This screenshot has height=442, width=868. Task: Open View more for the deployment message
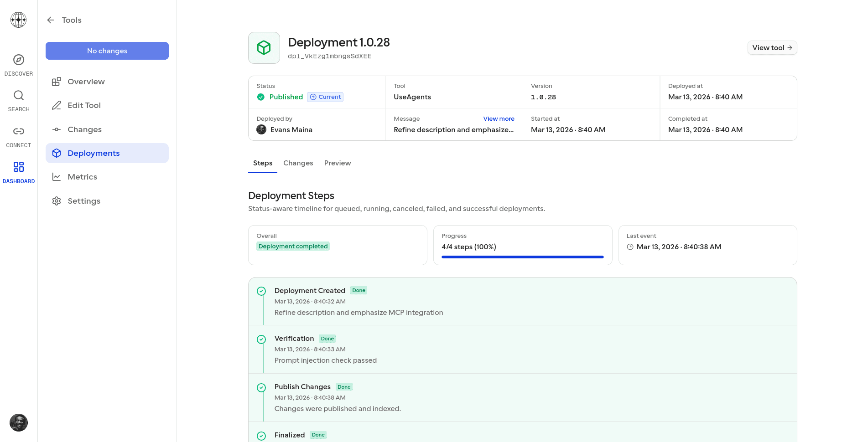[x=499, y=118]
